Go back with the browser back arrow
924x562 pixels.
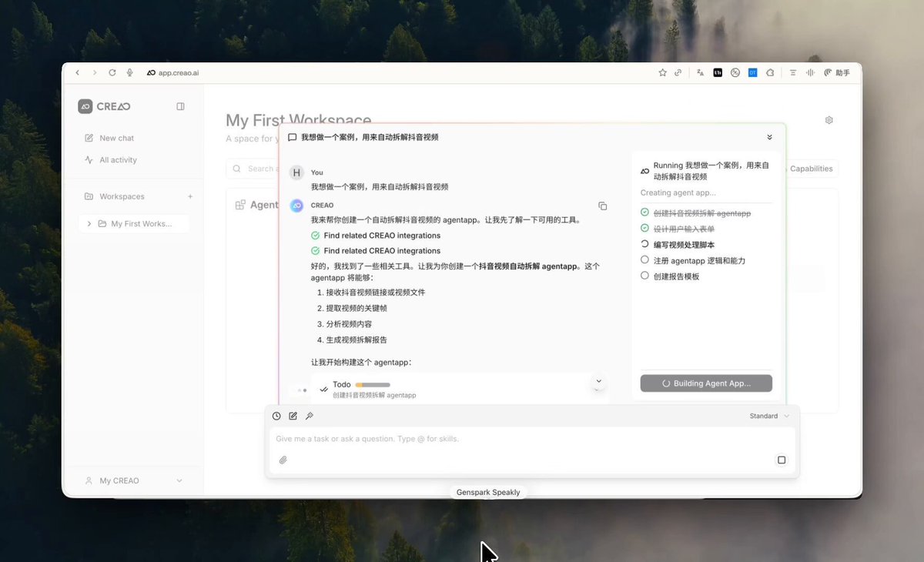78,72
